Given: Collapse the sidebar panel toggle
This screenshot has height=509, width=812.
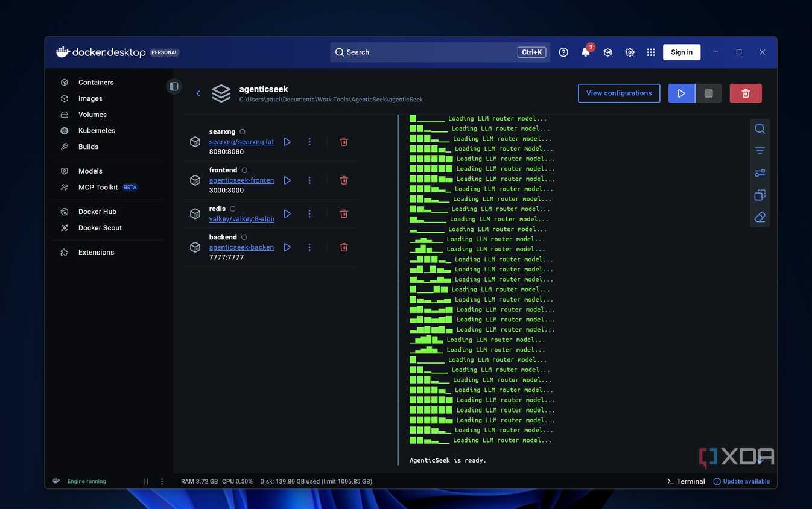Looking at the screenshot, I should [x=174, y=86].
